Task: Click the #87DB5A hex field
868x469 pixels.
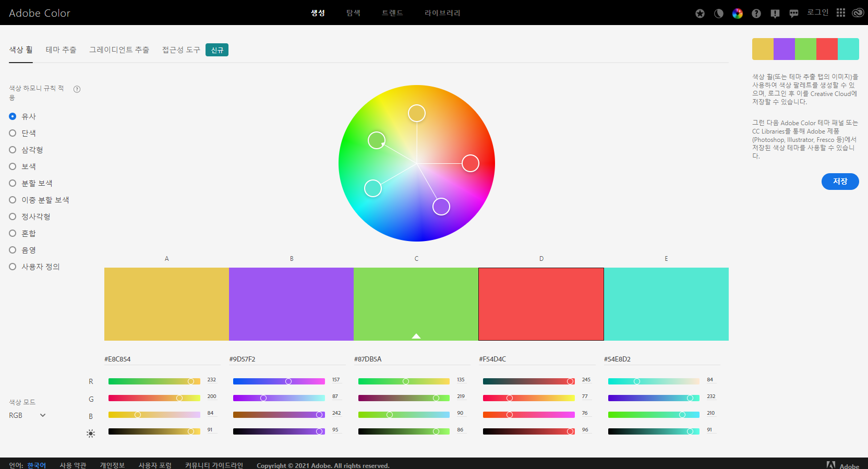Action: (412, 359)
